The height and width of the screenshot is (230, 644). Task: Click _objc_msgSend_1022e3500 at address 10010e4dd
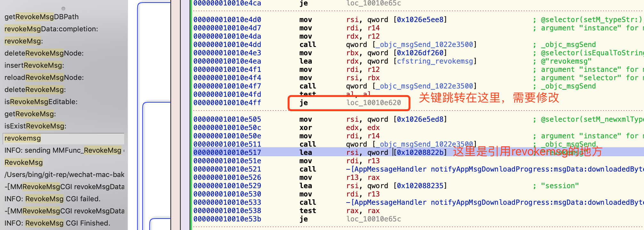pyautogui.click(x=424, y=44)
